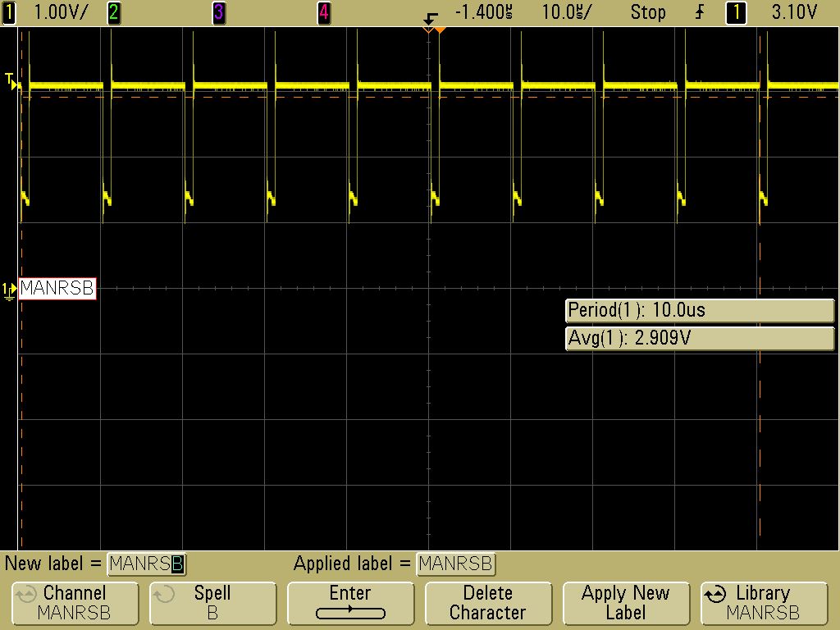Click the Stop run status
Screen dimensions: 840x630
click(x=648, y=12)
